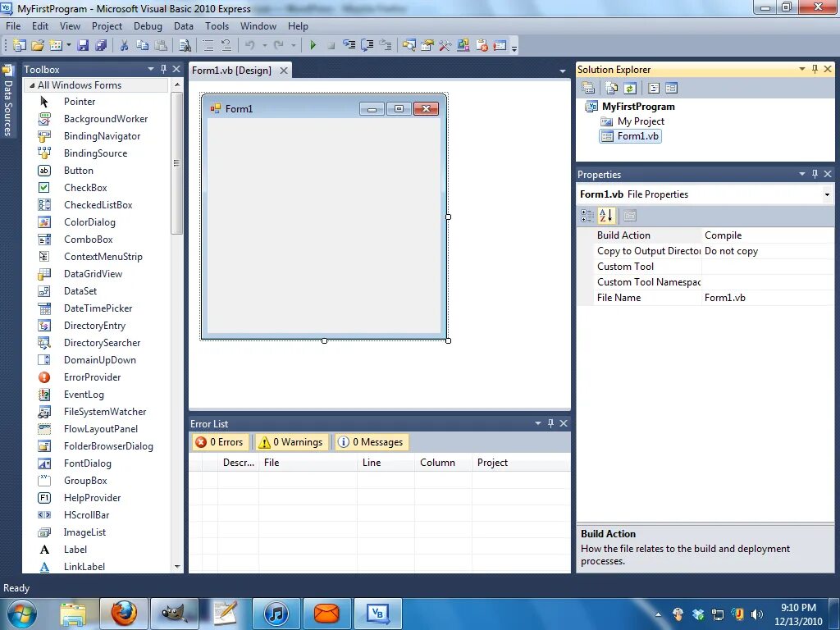Click the View Designer icon in Solution Explorer

pyautogui.click(x=671, y=88)
